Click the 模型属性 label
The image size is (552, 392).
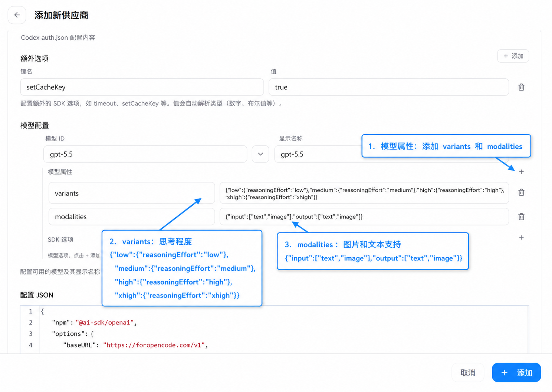tap(60, 172)
